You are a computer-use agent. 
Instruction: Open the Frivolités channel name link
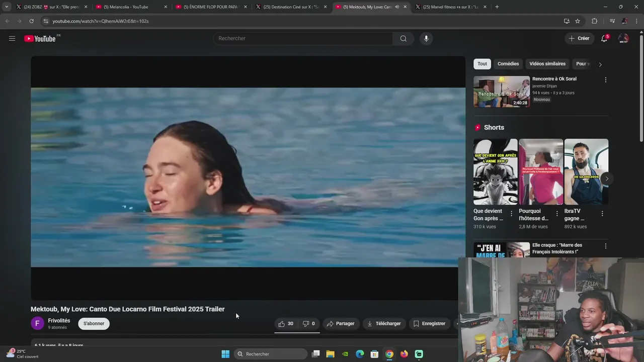pyautogui.click(x=59, y=321)
